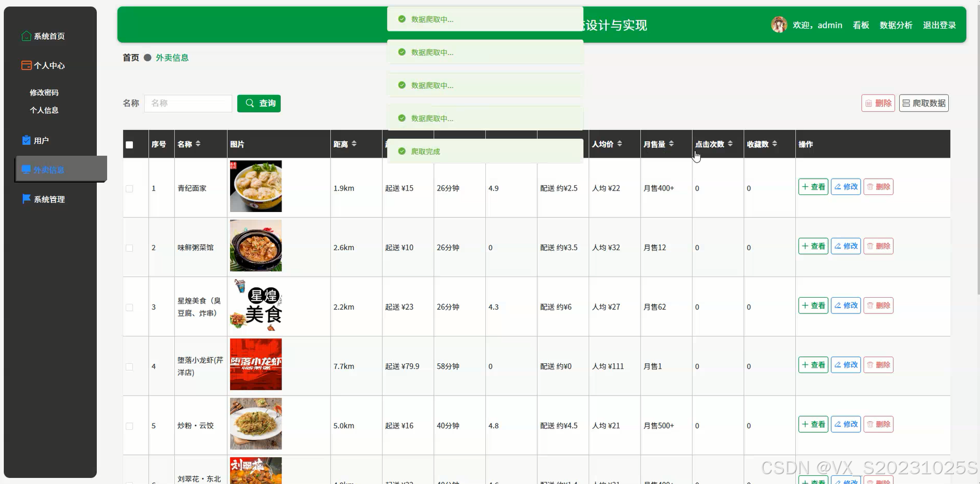Click 删除 for 味鲜粥菜馆 row
The width and height of the screenshot is (980, 484).
[x=878, y=246]
